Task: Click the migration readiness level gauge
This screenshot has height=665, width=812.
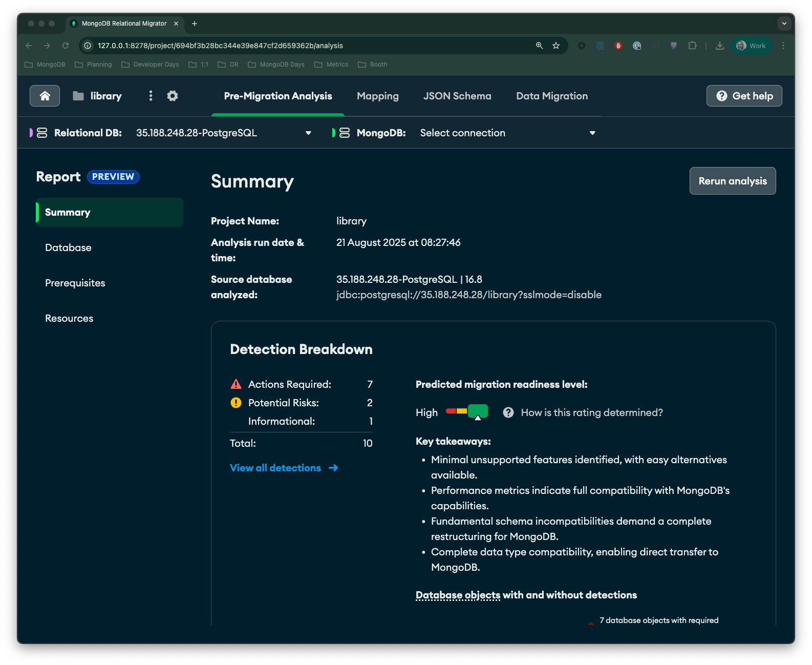Action: 466,411
